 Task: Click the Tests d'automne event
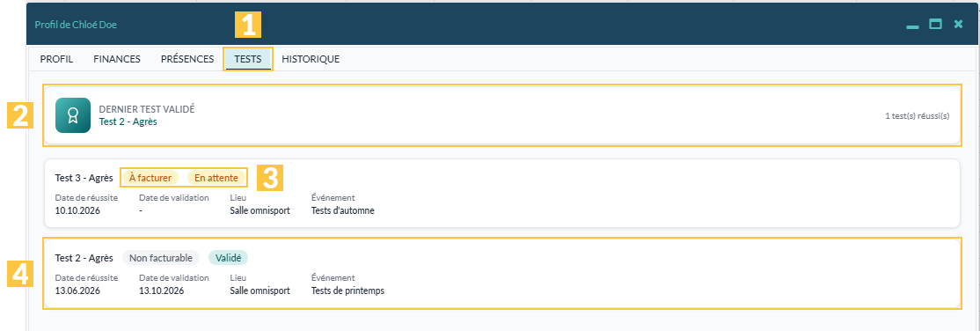tap(342, 211)
